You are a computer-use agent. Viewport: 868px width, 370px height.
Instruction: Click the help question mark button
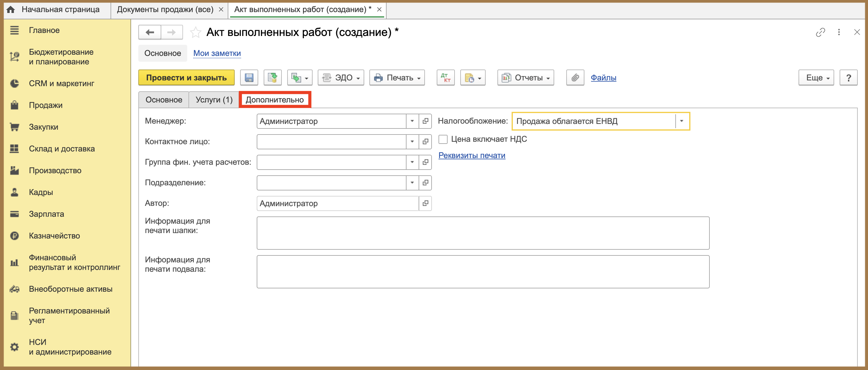pos(848,78)
